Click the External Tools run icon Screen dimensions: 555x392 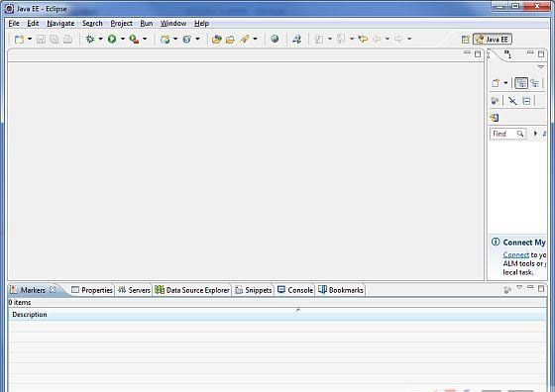134,39
